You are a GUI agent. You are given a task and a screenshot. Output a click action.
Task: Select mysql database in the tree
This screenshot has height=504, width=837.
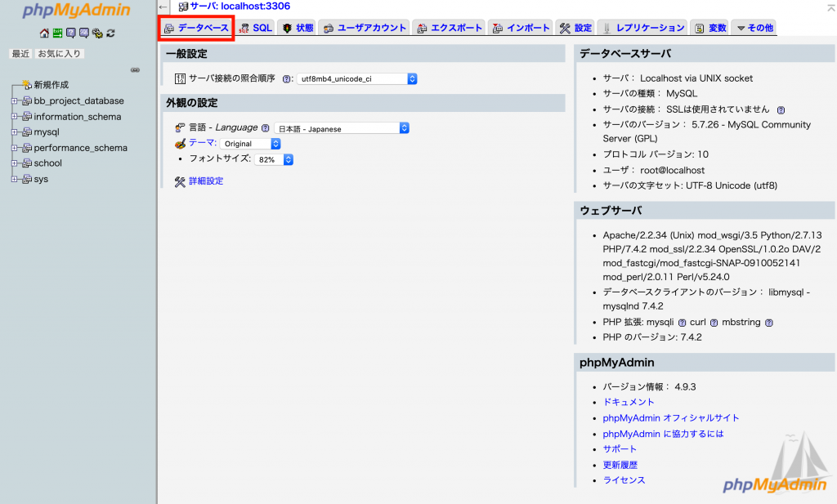click(47, 132)
